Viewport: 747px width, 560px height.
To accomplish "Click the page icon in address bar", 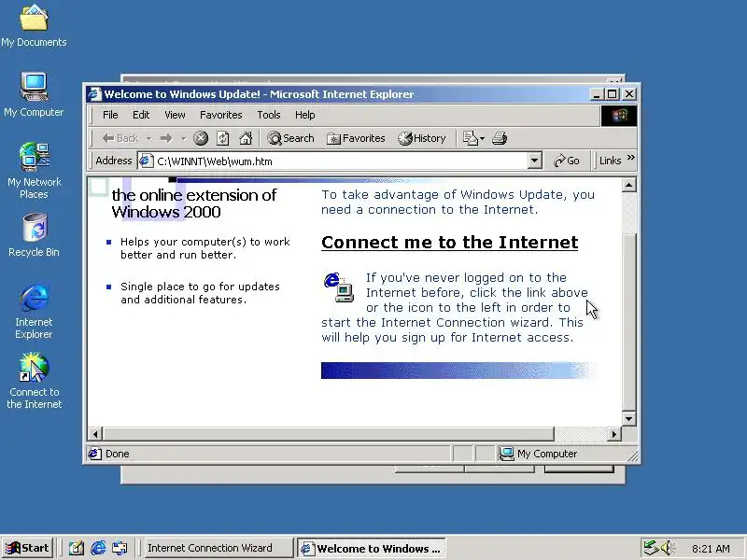I will point(146,161).
